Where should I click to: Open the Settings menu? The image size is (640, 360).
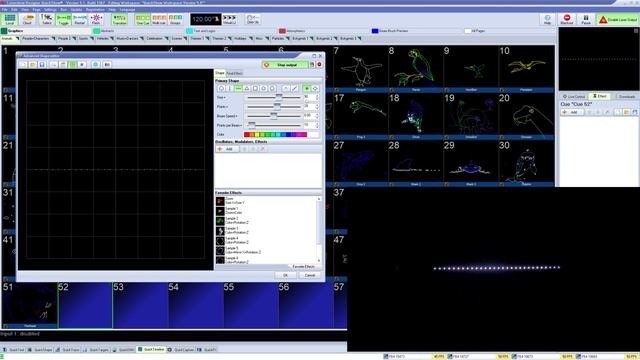pos(50,9)
